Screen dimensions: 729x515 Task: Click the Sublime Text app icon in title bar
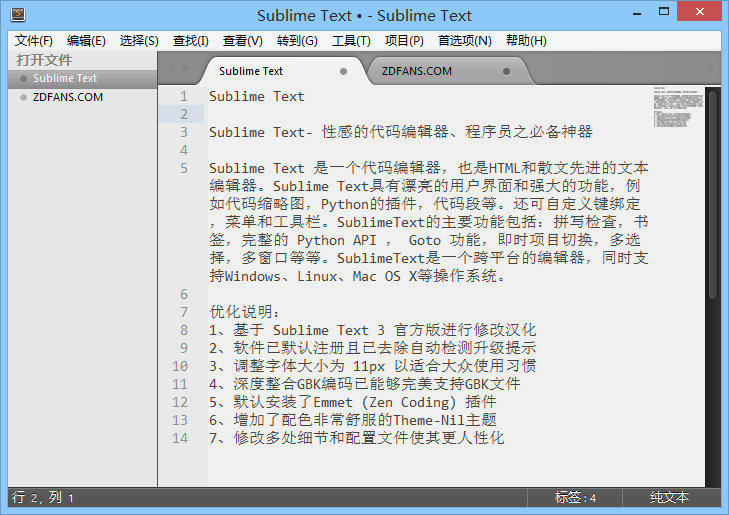click(x=18, y=15)
